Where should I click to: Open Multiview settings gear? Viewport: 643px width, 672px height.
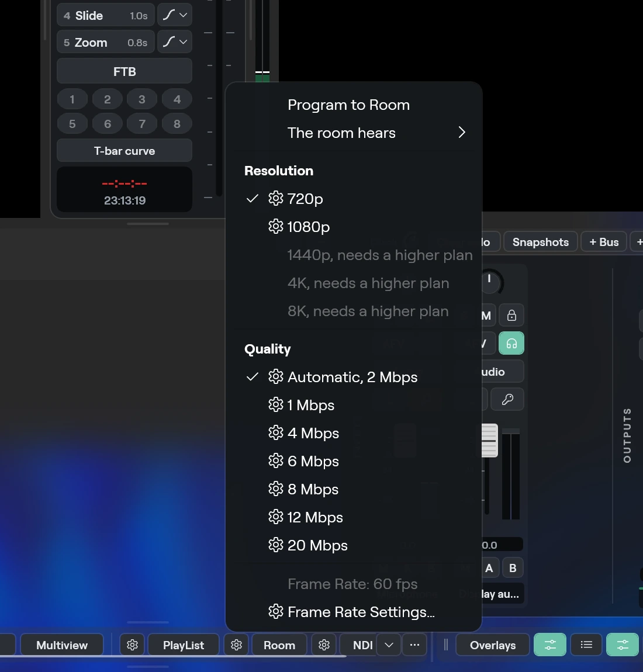132,645
